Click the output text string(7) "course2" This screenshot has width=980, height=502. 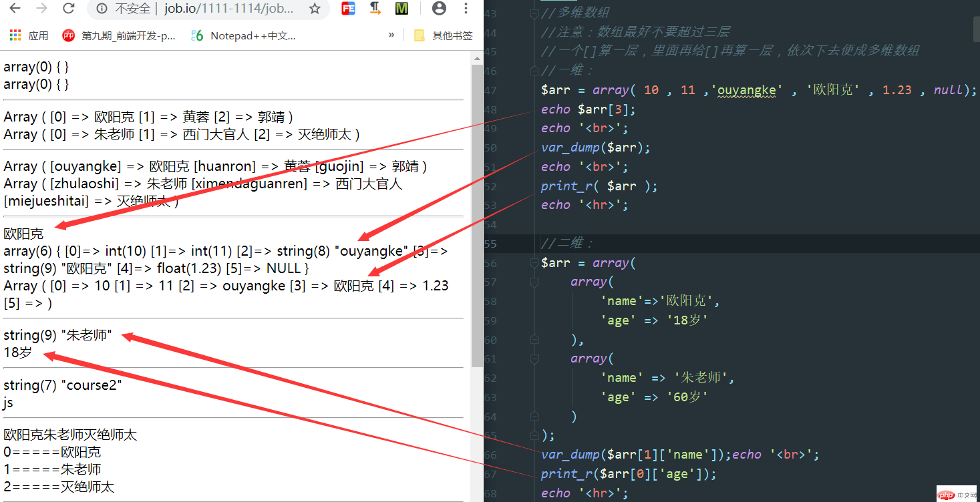click(x=63, y=385)
